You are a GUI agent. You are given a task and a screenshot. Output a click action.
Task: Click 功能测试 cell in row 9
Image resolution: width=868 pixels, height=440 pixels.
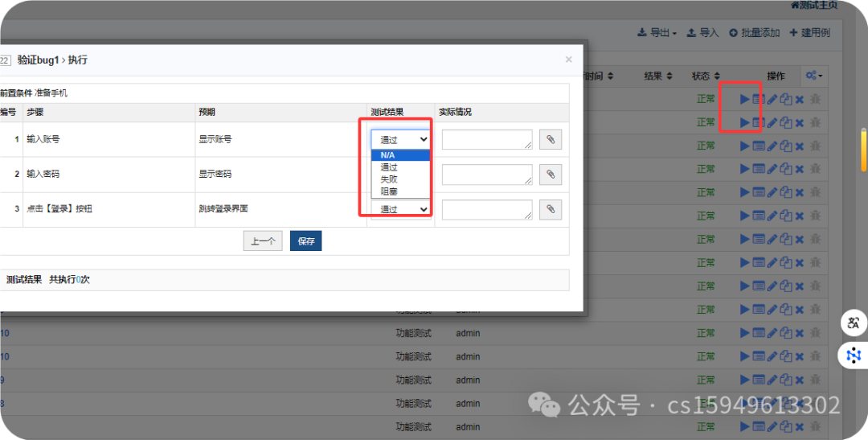tap(414, 380)
